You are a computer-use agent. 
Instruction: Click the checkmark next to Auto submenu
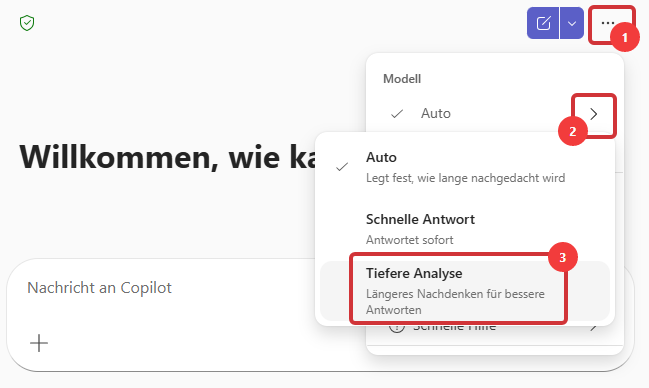tap(342, 167)
